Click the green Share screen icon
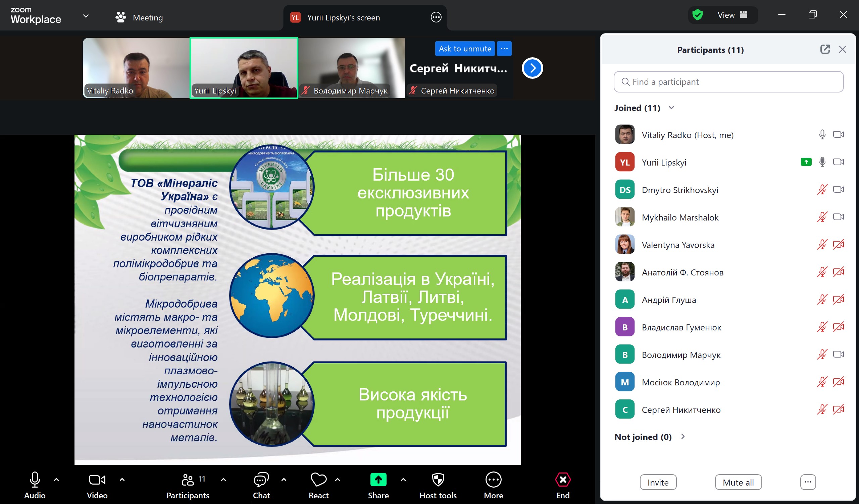 (x=378, y=480)
